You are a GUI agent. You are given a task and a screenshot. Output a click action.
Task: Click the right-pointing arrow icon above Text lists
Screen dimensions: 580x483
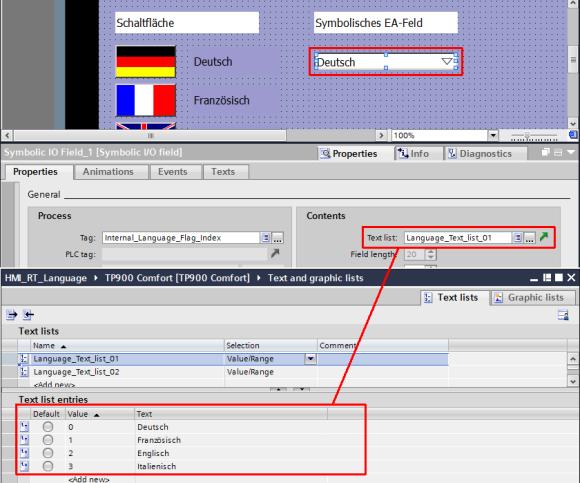(x=12, y=315)
